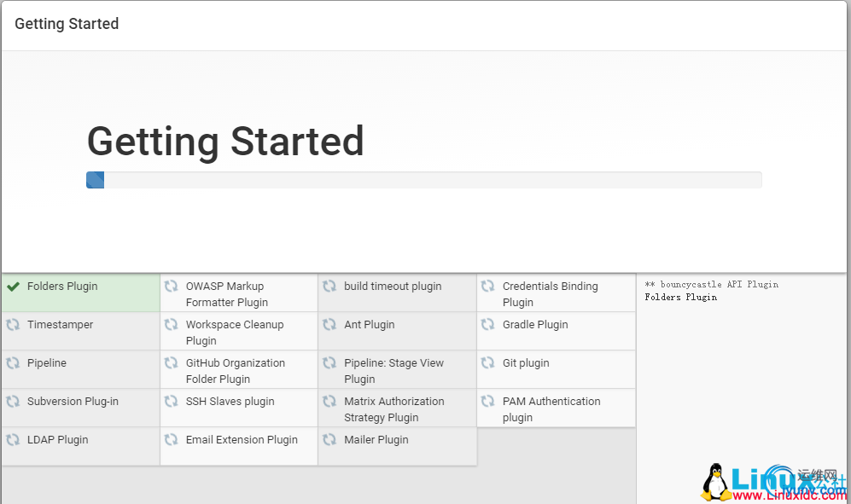851x504 pixels.
Task: Click the pending icon beside PAM Authentication plugin
Action: pos(488,402)
